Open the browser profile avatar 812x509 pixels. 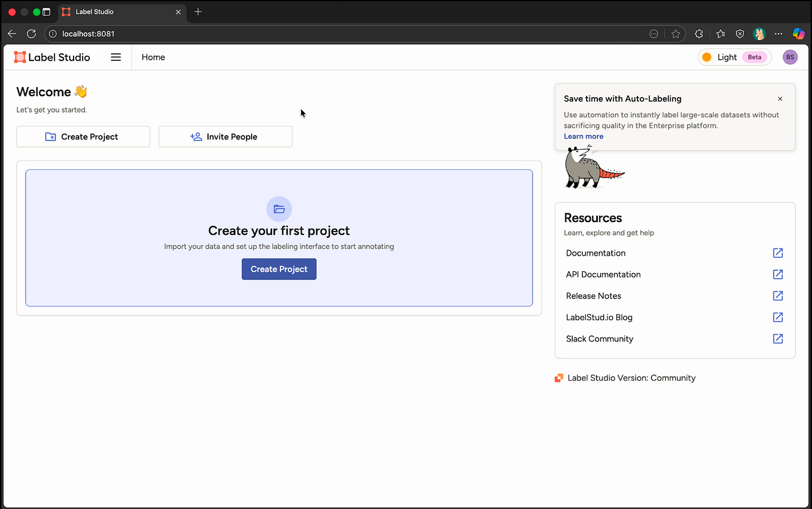[x=759, y=33]
